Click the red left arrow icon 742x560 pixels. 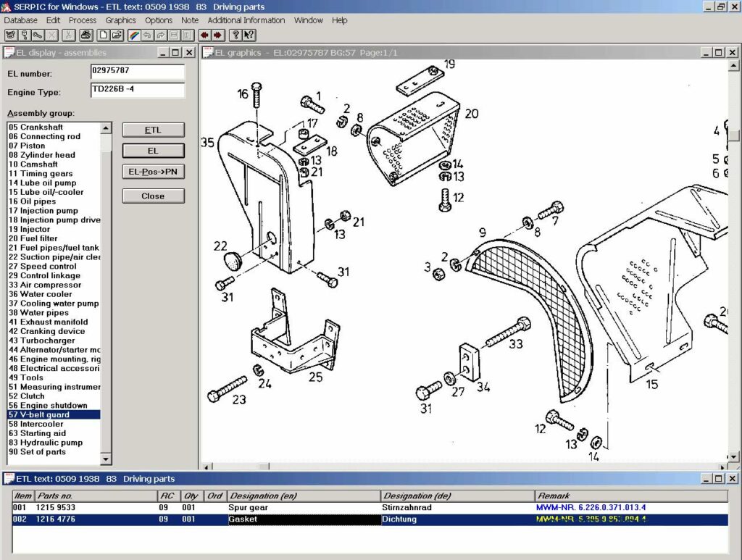(x=205, y=35)
